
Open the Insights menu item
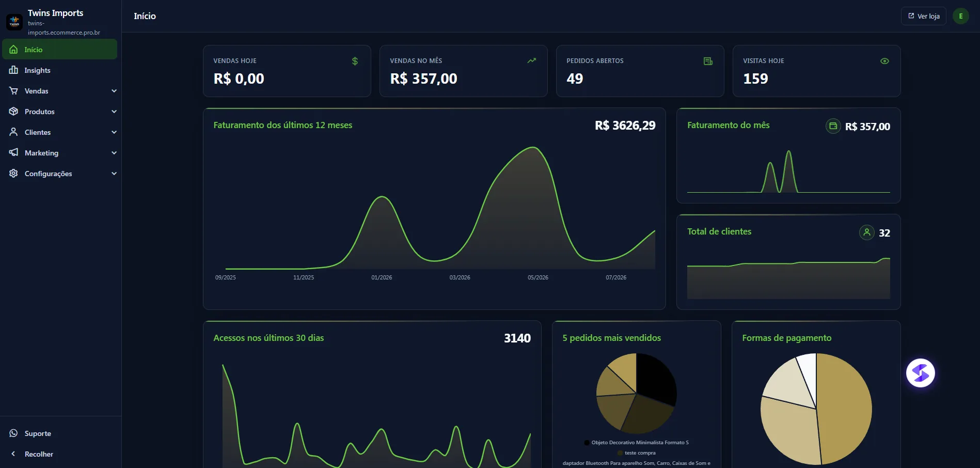(60, 70)
